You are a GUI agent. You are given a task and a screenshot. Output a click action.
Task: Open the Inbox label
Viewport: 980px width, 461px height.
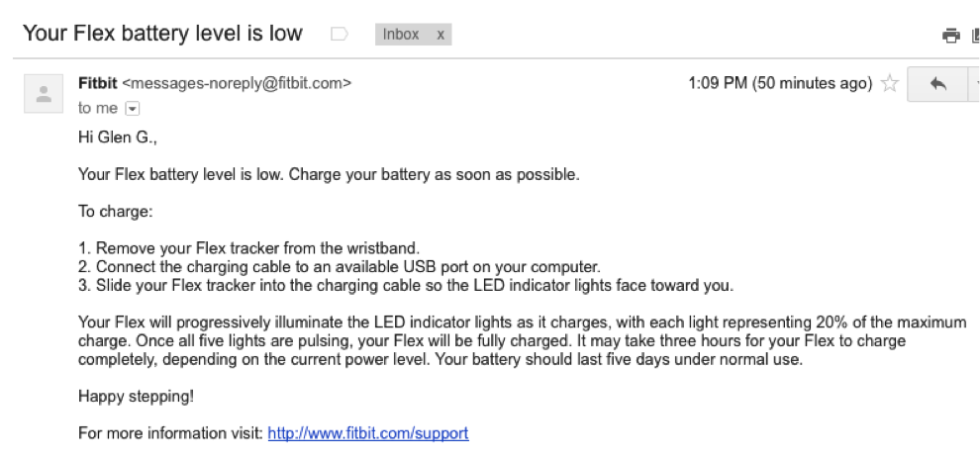[x=401, y=35]
